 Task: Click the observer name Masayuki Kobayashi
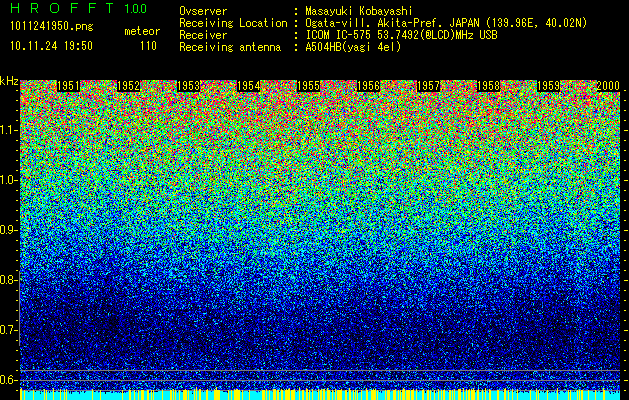[x=358, y=11]
